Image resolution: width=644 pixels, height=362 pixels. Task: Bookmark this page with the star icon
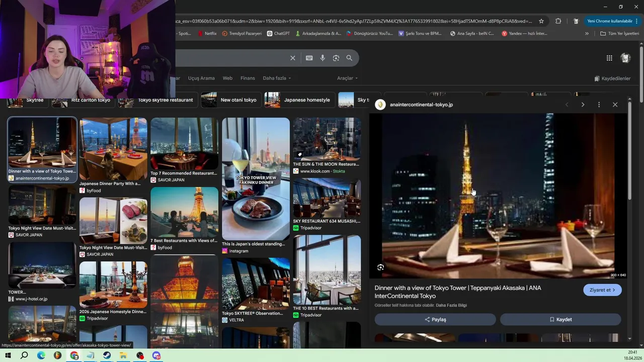point(541,21)
